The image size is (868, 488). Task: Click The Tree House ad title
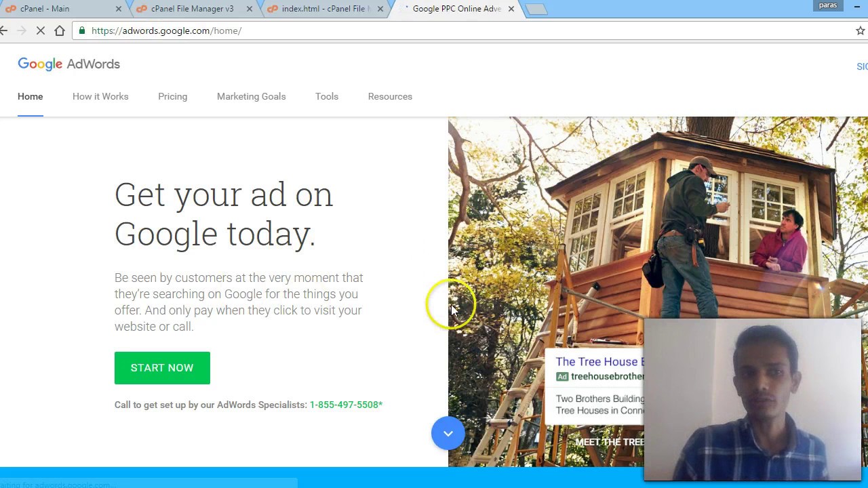point(599,362)
